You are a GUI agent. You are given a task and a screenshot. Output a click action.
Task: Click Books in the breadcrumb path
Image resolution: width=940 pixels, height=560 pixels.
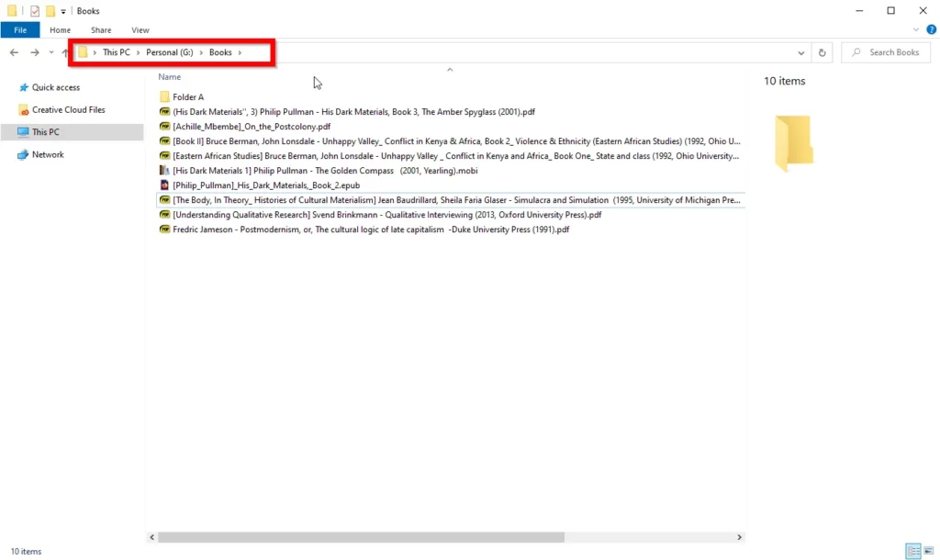point(220,52)
